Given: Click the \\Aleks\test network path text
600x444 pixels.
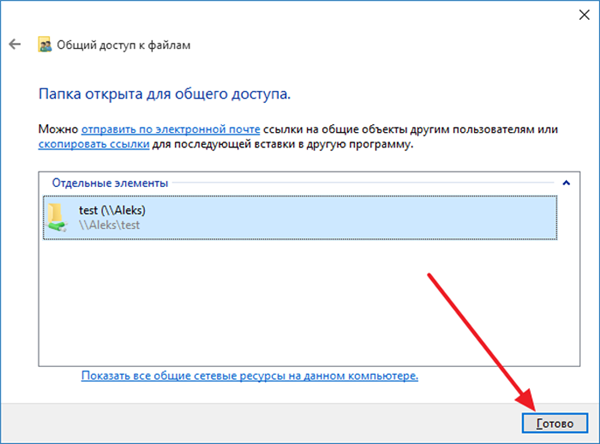Looking at the screenshot, I should tap(109, 225).
